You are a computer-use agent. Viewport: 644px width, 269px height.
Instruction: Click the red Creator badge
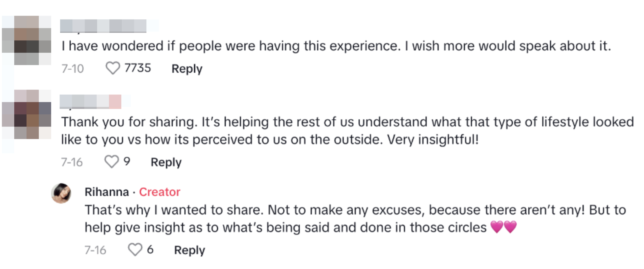[159, 192]
